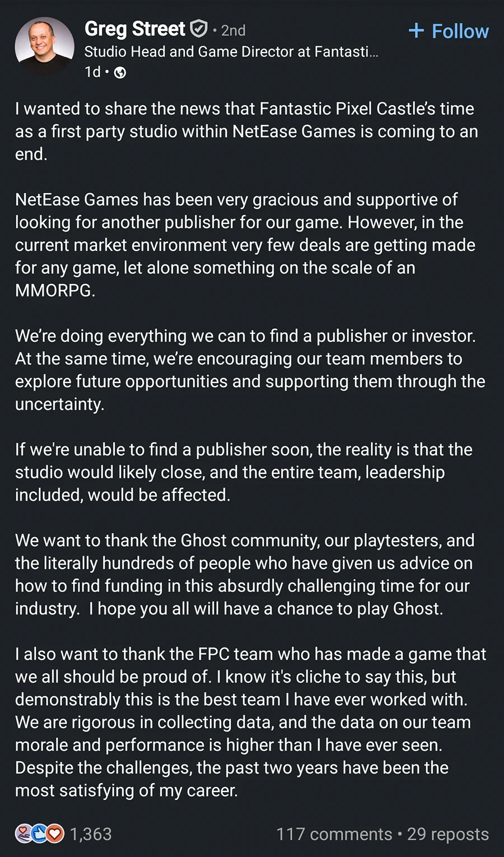Click the 1d post timestamp
Viewport: 504px width, 857px height.
click(x=92, y=72)
